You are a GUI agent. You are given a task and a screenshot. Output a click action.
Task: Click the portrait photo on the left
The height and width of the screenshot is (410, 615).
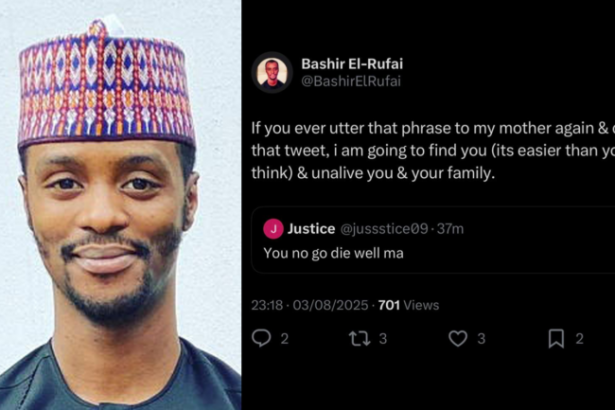tap(120, 205)
